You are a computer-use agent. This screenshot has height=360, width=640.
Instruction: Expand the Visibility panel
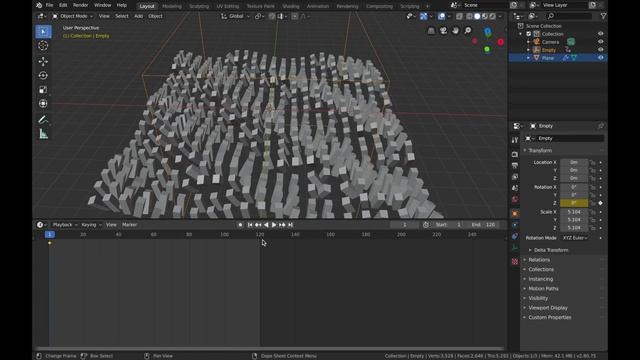tap(538, 298)
